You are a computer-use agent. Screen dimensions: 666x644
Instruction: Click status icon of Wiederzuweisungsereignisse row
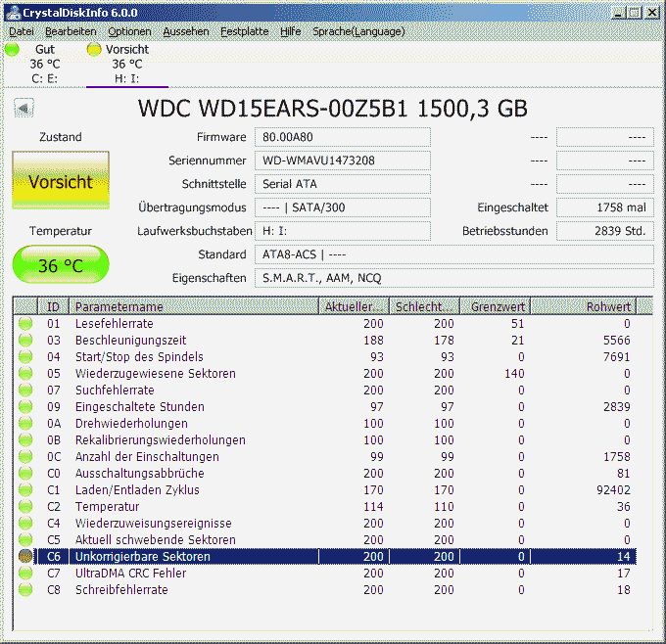point(25,523)
